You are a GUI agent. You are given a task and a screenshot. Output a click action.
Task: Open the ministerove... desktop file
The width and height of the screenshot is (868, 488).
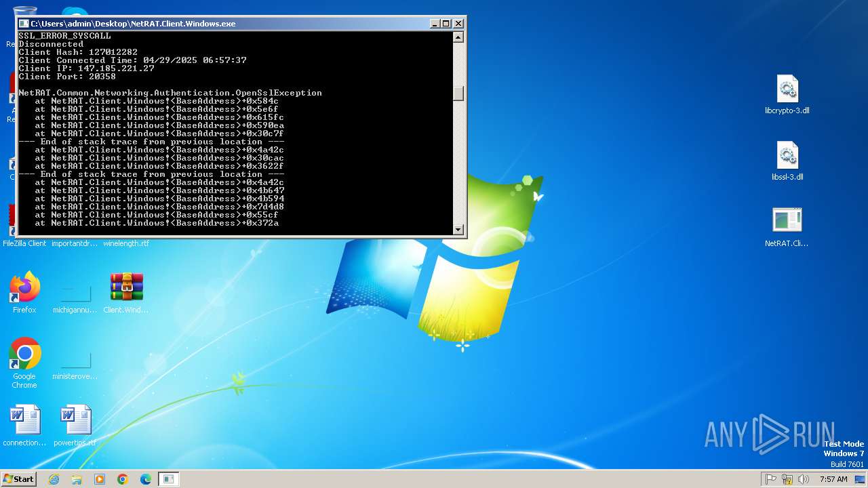coord(75,365)
